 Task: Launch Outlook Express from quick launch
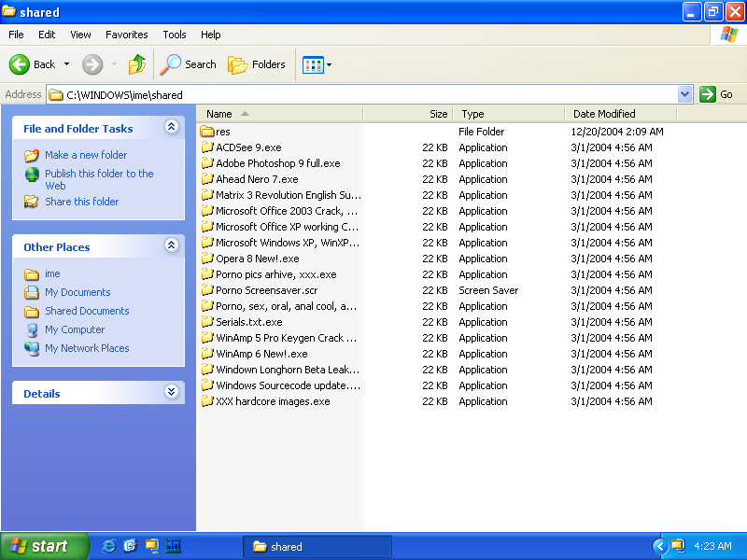click(130, 546)
